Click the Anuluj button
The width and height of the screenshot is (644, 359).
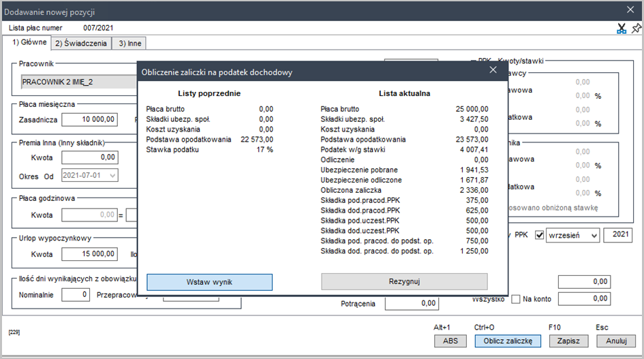[616, 341]
